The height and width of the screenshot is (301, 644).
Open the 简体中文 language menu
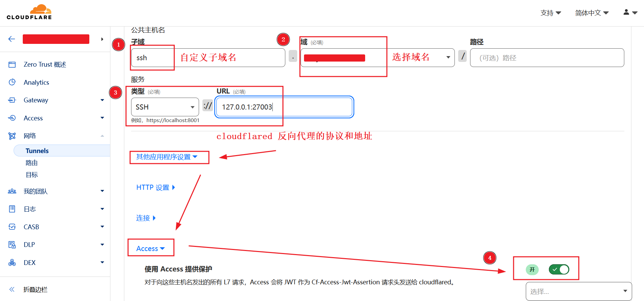(x=592, y=13)
